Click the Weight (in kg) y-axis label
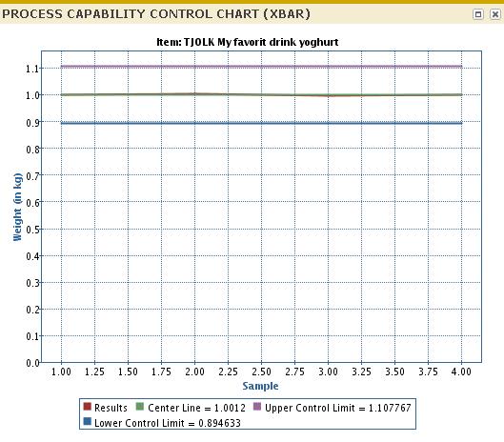Viewport: 504px width, 442px height. [18, 207]
